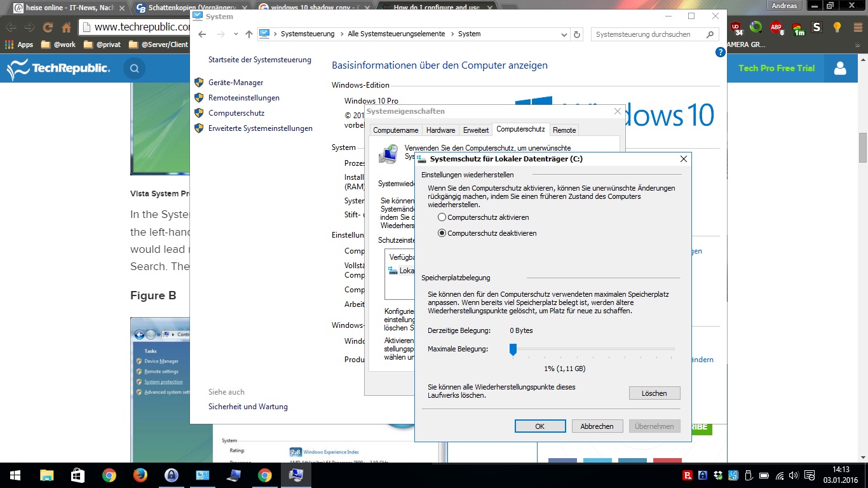This screenshot has height=488, width=868.
Task: Click the 'Maximale Belegung' slider thumb
Action: pyautogui.click(x=513, y=349)
